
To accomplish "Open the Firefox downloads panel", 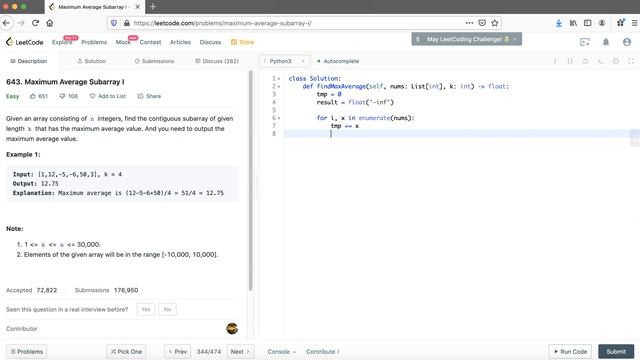I will pos(558,23).
